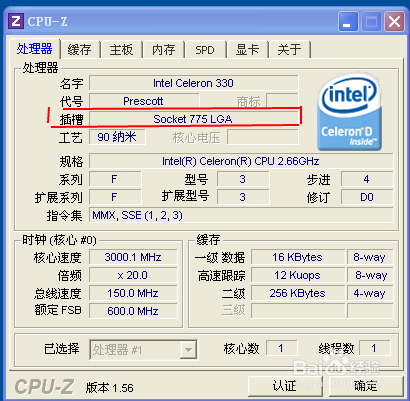Click the 150.0 MHz bus speed value
Image resolution: width=410 pixels, height=401 pixels.
pos(133,293)
